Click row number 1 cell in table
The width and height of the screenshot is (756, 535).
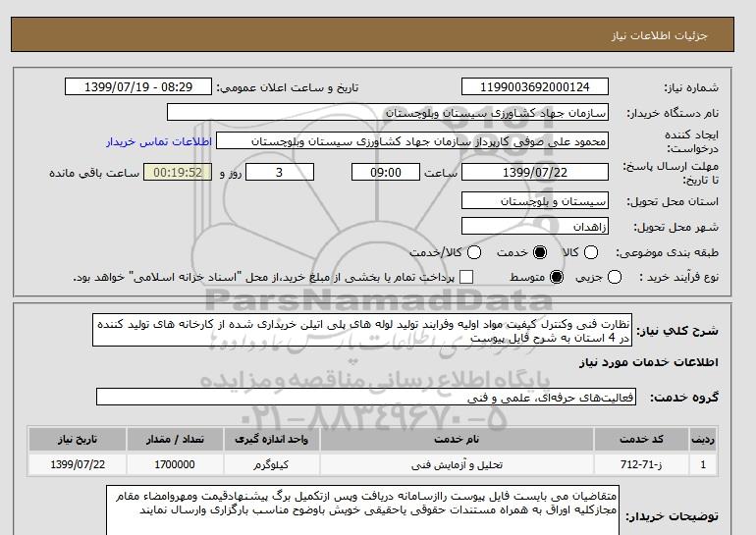pyautogui.click(x=703, y=464)
